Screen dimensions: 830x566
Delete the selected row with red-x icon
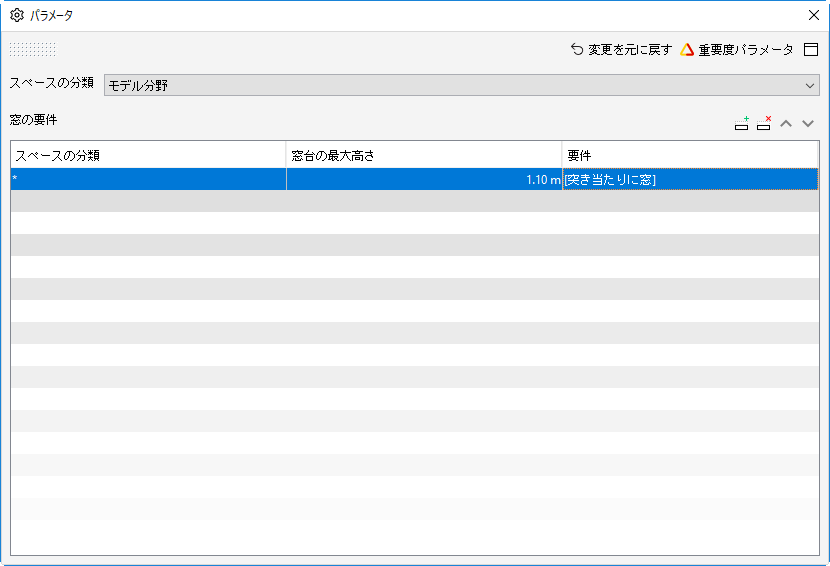pos(764,123)
